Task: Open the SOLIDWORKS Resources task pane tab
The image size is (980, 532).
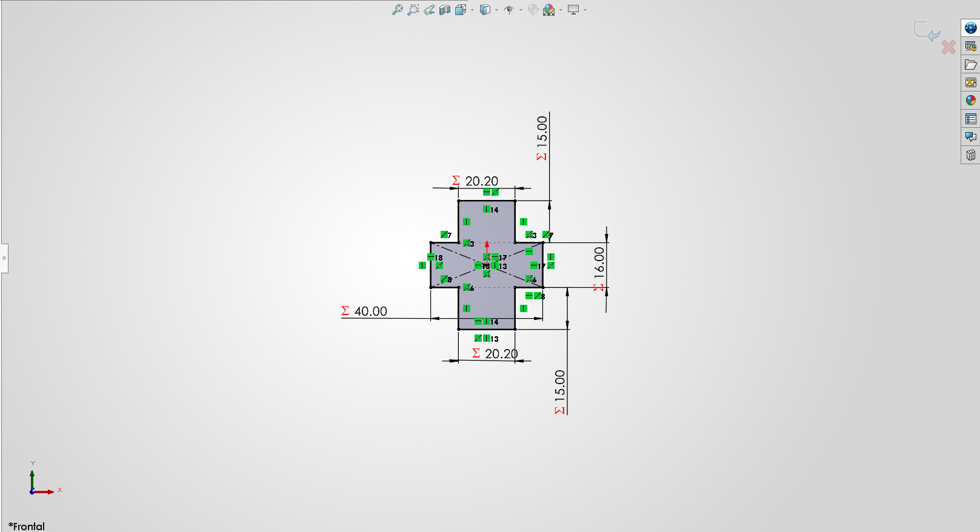Action: 971,28
